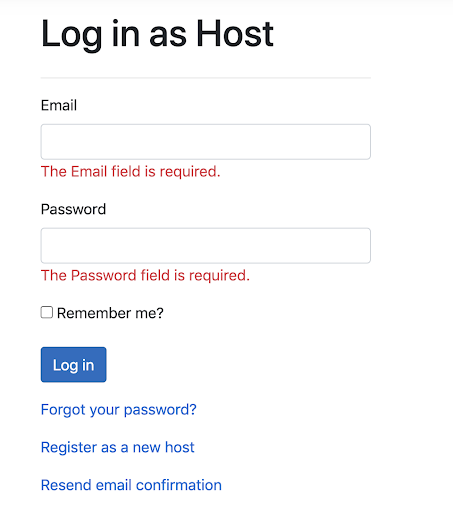Click the word 'required' in the Email error
Image resolution: width=453 pixels, height=512 pixels.
[188, 172]
